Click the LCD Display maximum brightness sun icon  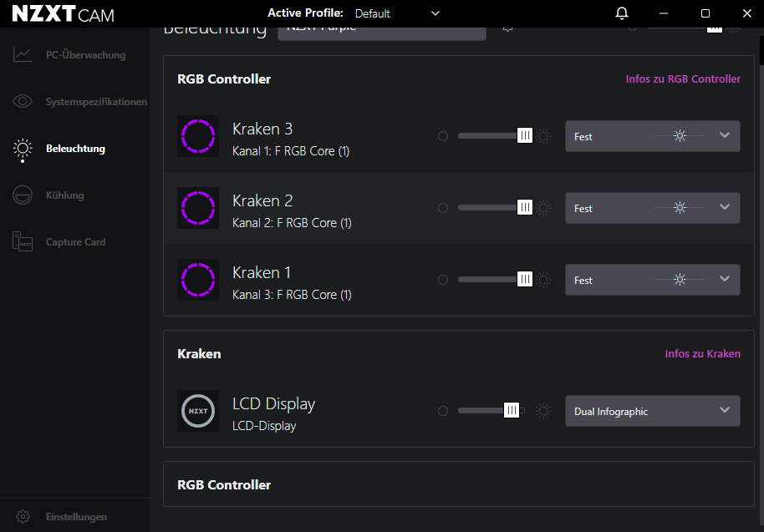(x=544, y=411)
